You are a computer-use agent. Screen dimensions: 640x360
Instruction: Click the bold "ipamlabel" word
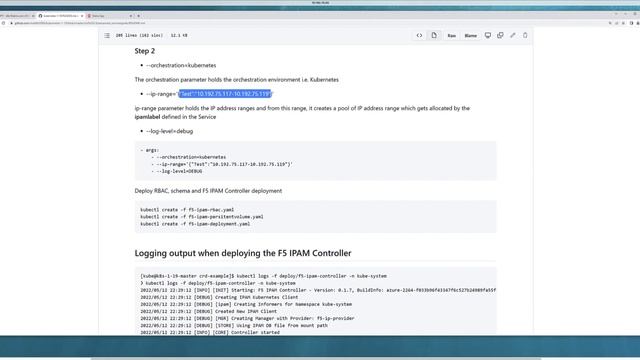point(147,117)
